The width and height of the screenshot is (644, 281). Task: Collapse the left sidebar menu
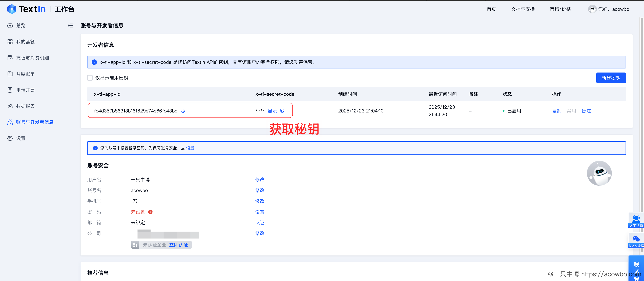[x=70, y=26]
